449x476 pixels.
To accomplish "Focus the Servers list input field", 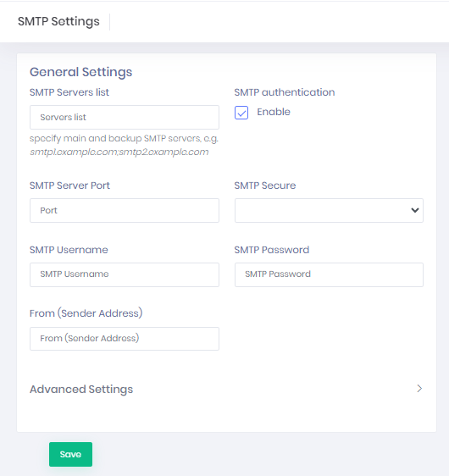I will 125,117.
